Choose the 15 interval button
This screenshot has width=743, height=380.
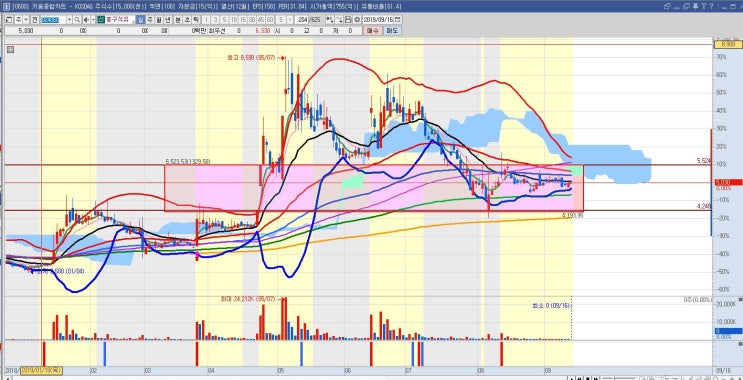pos(243,20)
